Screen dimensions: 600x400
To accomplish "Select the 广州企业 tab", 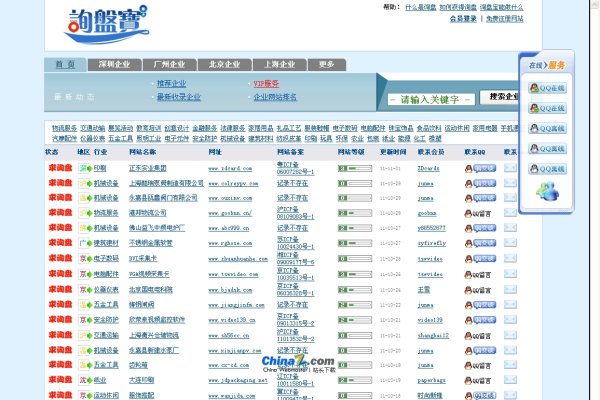I will coord(170,65).
